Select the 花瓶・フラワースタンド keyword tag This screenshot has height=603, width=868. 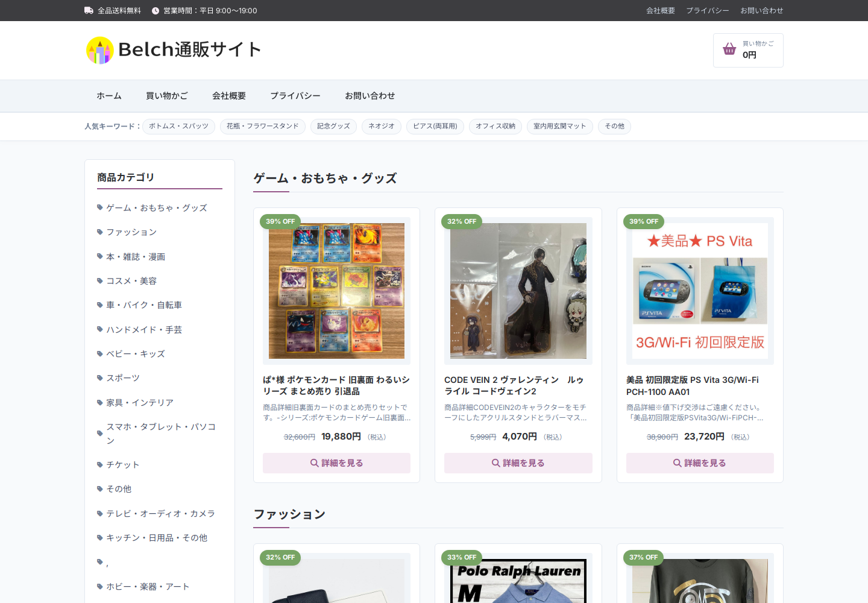pyautogui.click(x=263, y=126)
